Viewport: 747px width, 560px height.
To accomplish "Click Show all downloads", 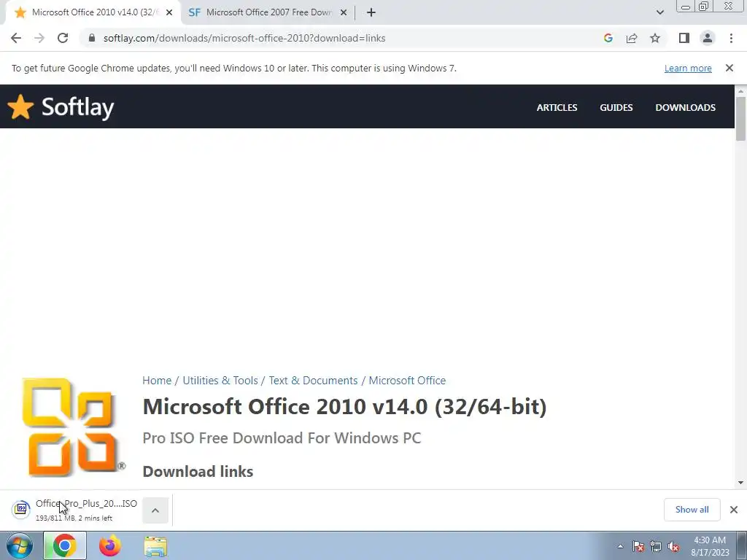I will (692, 510).
